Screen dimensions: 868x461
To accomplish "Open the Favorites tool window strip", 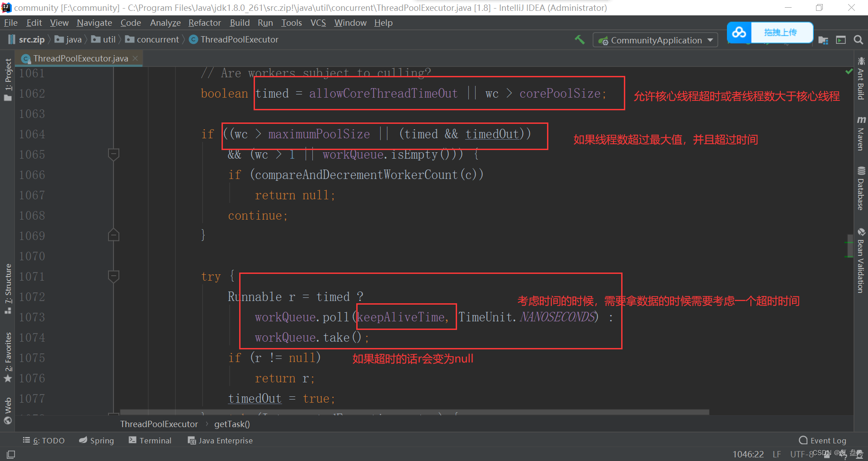I will click(x=8, y=357).
